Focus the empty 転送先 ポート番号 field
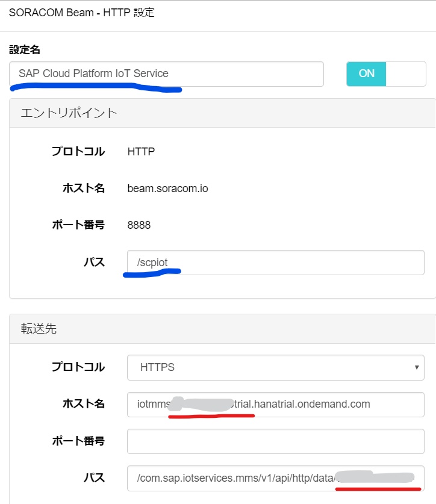436x504 pixels. [x=276, y=441]
